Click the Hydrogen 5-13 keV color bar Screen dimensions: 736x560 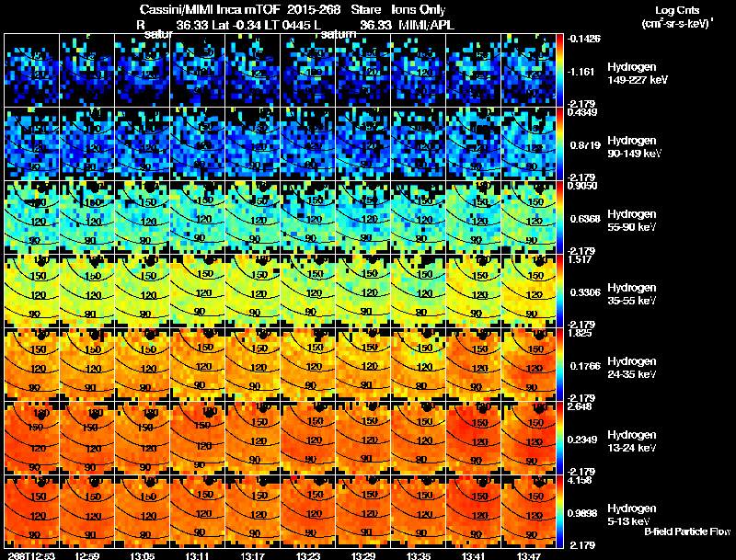pyautogui.click(x=559, y=512)
